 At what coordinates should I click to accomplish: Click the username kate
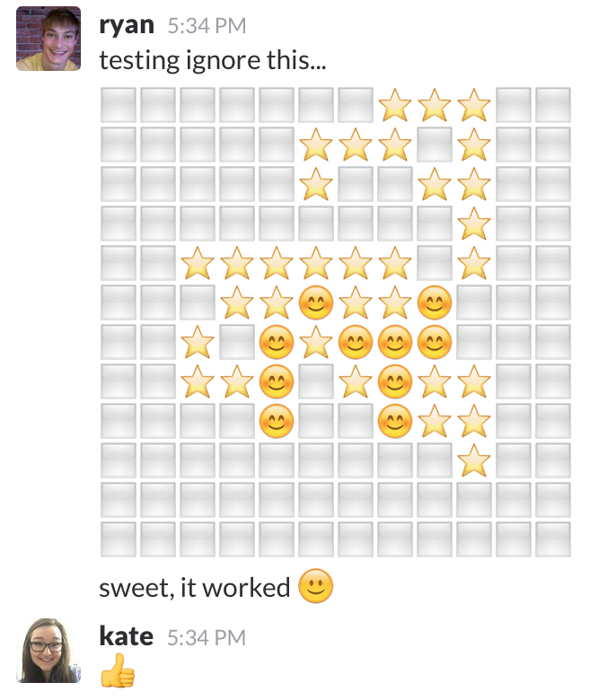[x=126, y=636]
